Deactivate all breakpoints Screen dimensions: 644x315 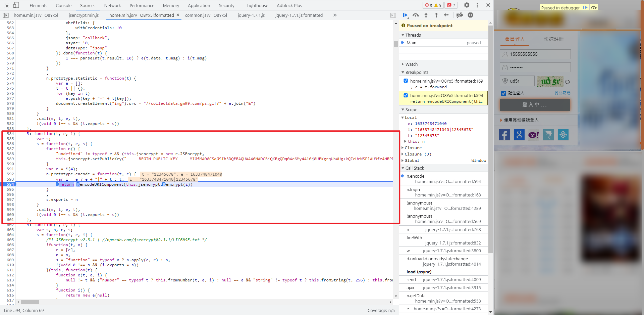pos(460,15)
